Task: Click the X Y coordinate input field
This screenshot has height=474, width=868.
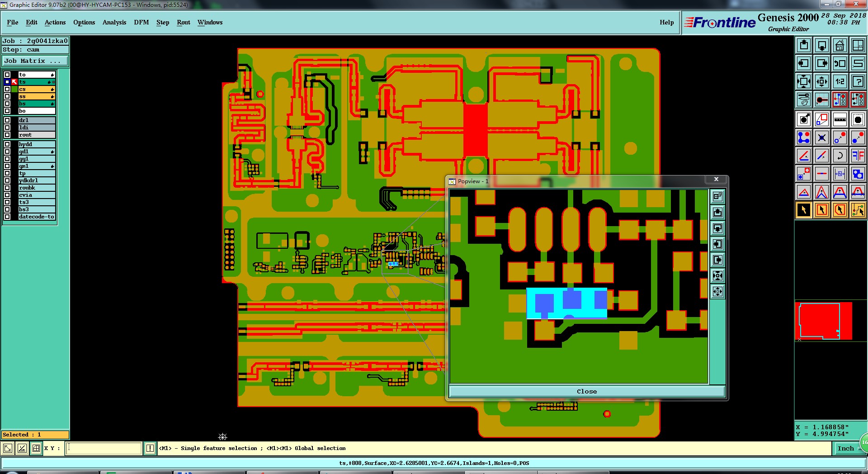Action: pyautogui.click(x=104, y=448)
